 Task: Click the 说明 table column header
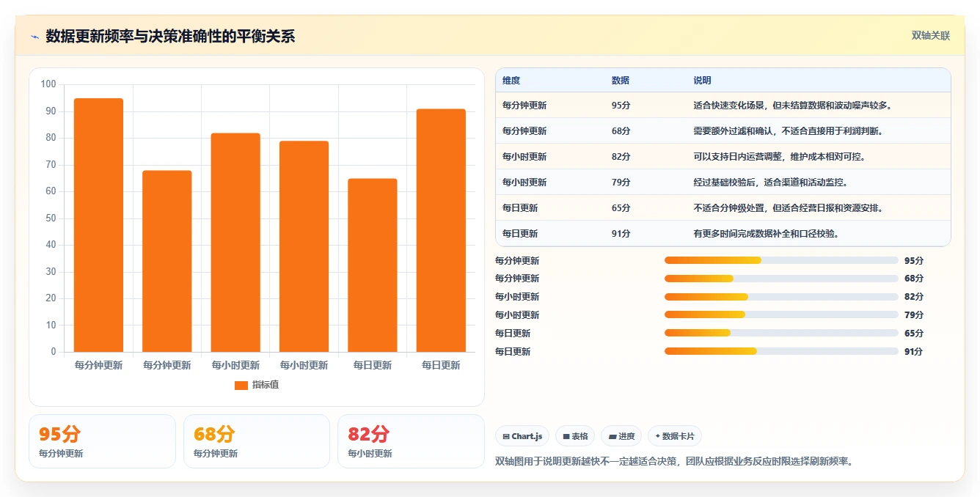(702, 81)
